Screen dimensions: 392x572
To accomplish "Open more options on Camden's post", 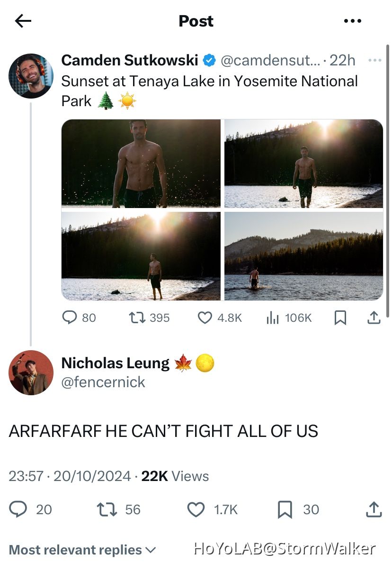I will tap(374, 61).
